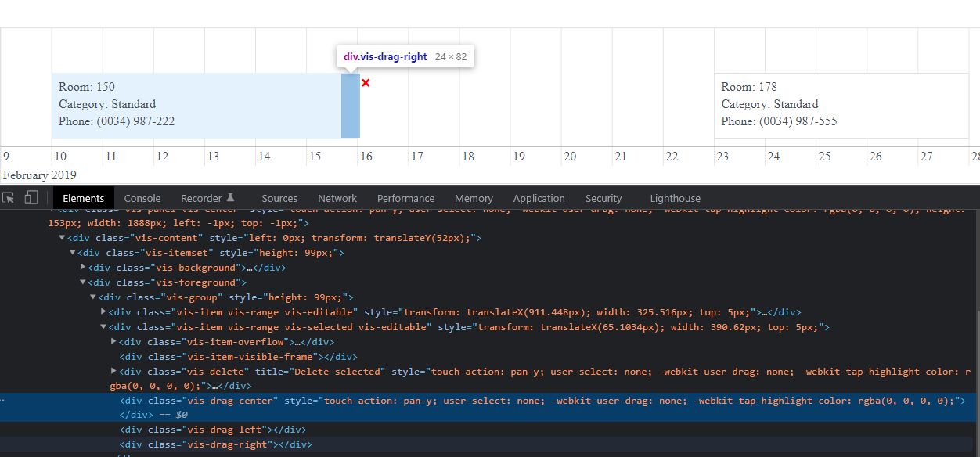The image size is (980, 457).
Task: Activate the inspect element cursor icon
Action: pos(9,197)
